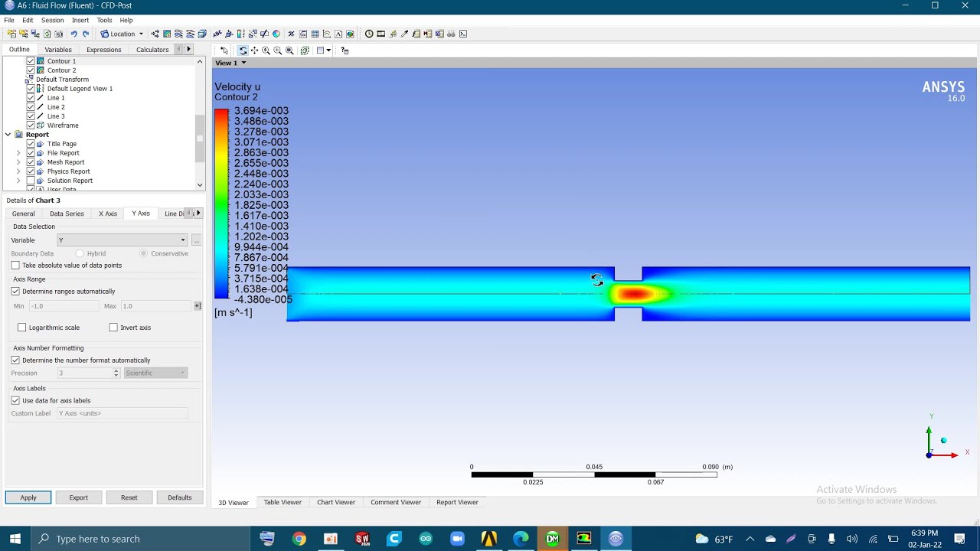Click the ANSYS CFD-Post taskbar icon
Image resolution: width=980 pixels, height=551 pixels.
coord(616,539)
